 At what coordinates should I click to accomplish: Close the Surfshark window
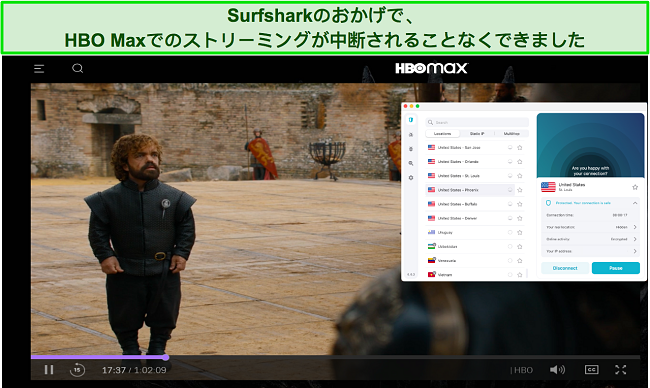pyautogui.click(x=405, y=106)
